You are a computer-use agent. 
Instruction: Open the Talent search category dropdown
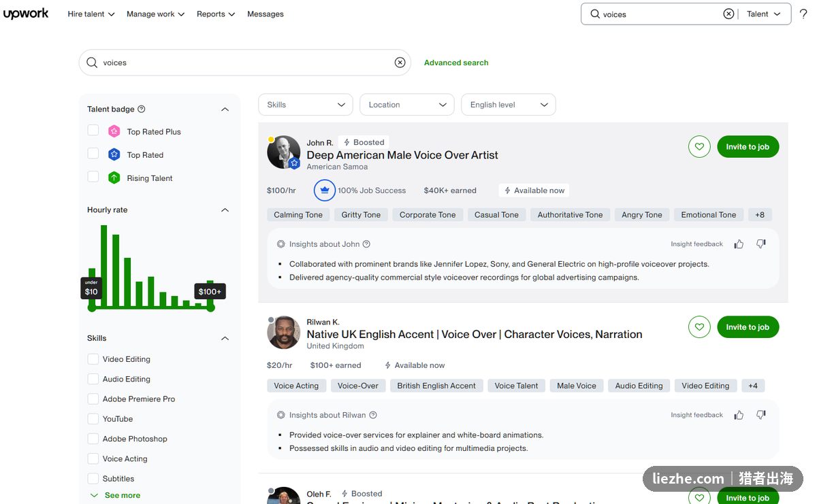[x=764, y=14]
